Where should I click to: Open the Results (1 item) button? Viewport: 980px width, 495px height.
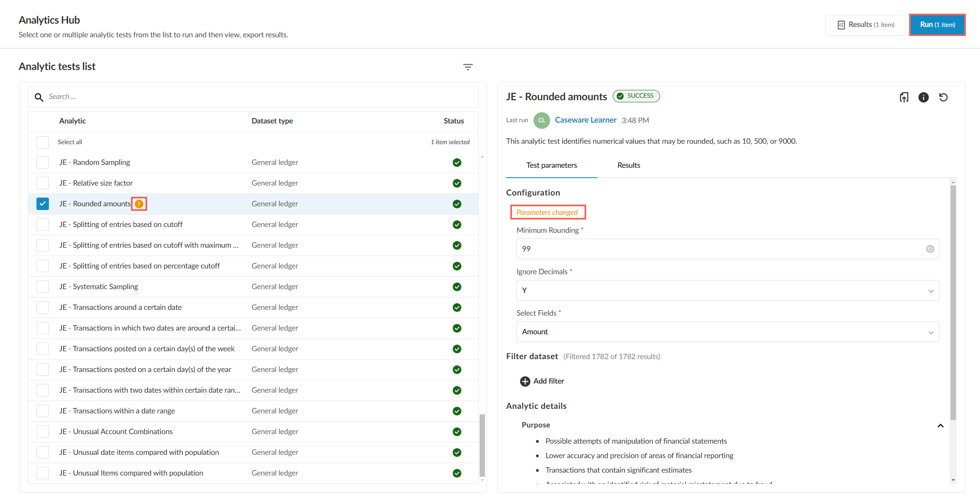point(865,25)
